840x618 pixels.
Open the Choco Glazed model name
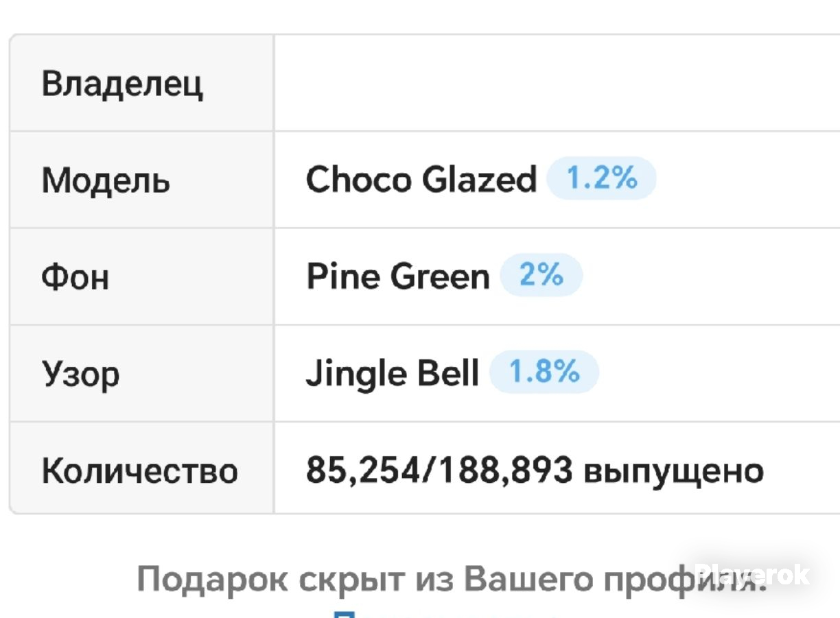[421, 180]
